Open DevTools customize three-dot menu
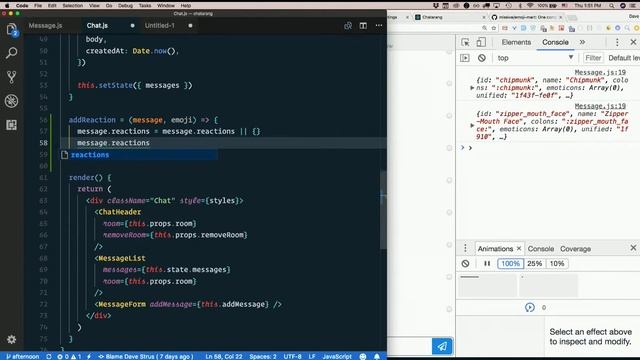 point(617,42)
